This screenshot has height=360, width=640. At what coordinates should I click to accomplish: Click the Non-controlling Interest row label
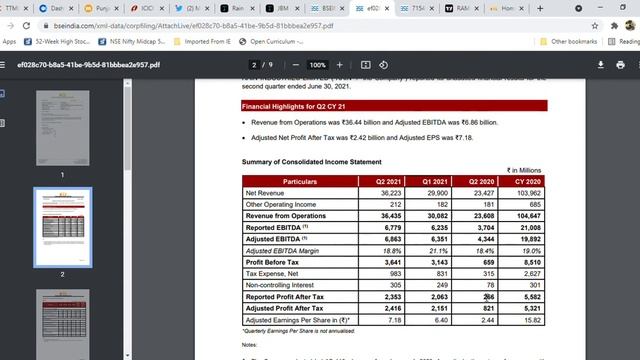[x=280, y=285]
